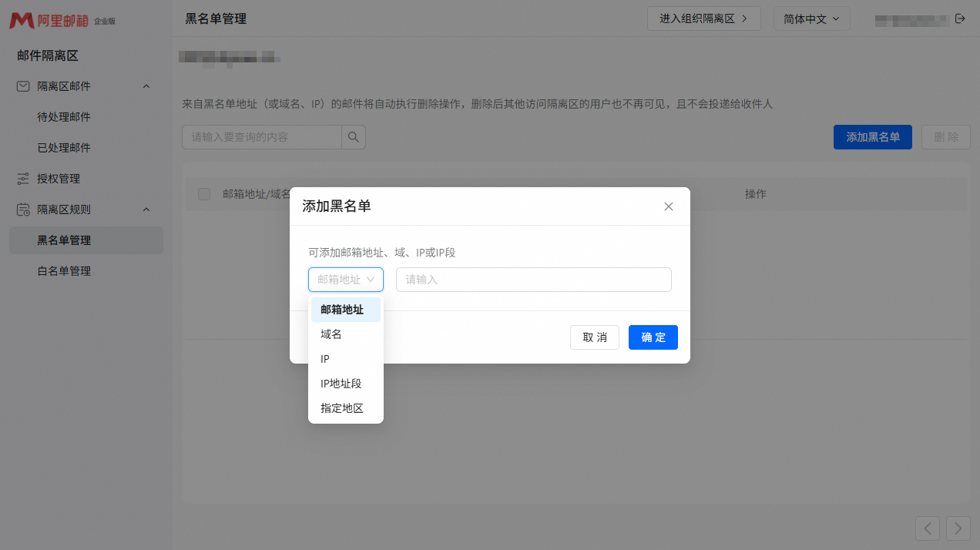Click the 确定 confirm button

coord(653,337)
